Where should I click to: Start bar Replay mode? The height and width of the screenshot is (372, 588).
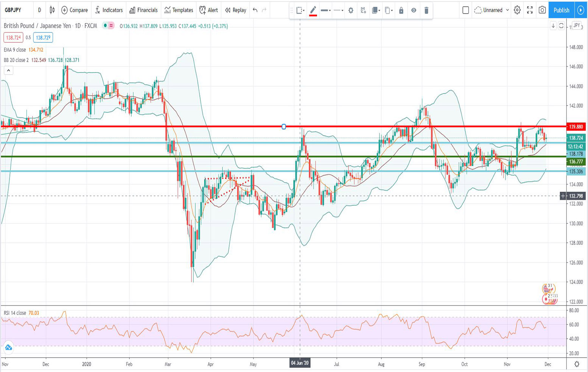235,10
